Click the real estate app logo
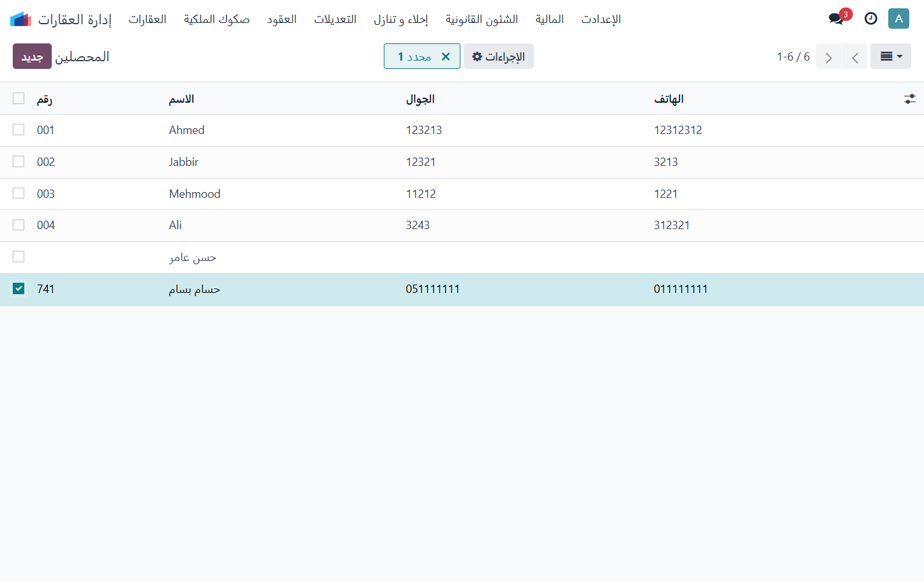 [20, 19]
